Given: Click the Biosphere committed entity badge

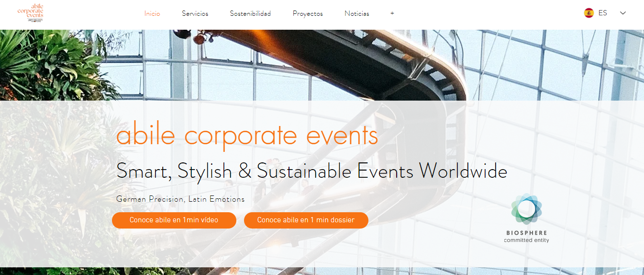Looking at the screenshot, I should pos(526,218).
